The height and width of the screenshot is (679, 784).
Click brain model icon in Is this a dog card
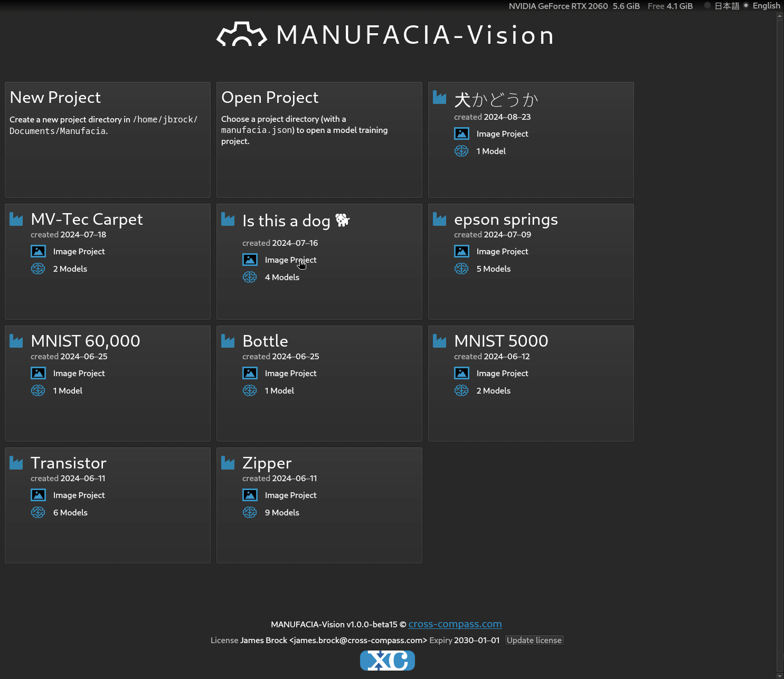pyautogui.click(x=250, y=277)
